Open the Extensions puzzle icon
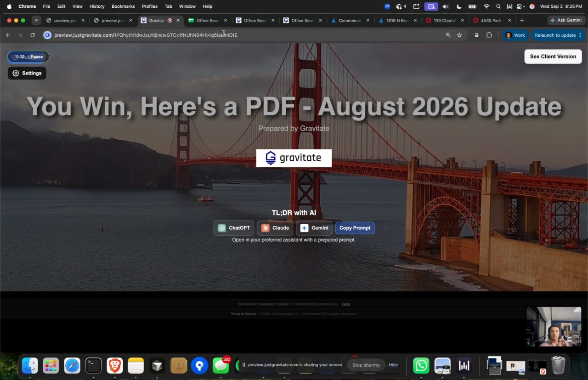 pos(489,35)
